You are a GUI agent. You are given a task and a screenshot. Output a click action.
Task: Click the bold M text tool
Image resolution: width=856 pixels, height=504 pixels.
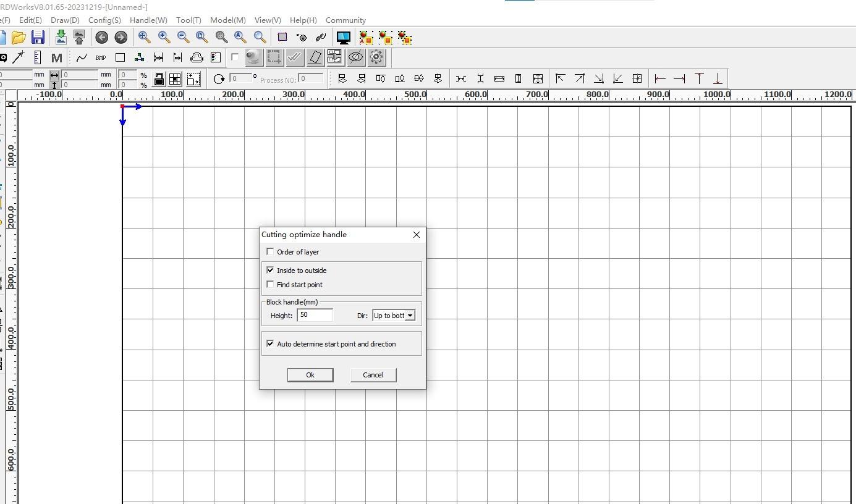(x=57, y=57)
